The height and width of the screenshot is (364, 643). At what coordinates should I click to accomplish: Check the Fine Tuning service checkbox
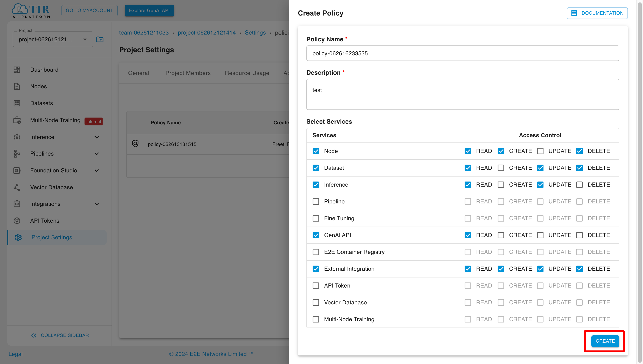click(x=316, y=218)
